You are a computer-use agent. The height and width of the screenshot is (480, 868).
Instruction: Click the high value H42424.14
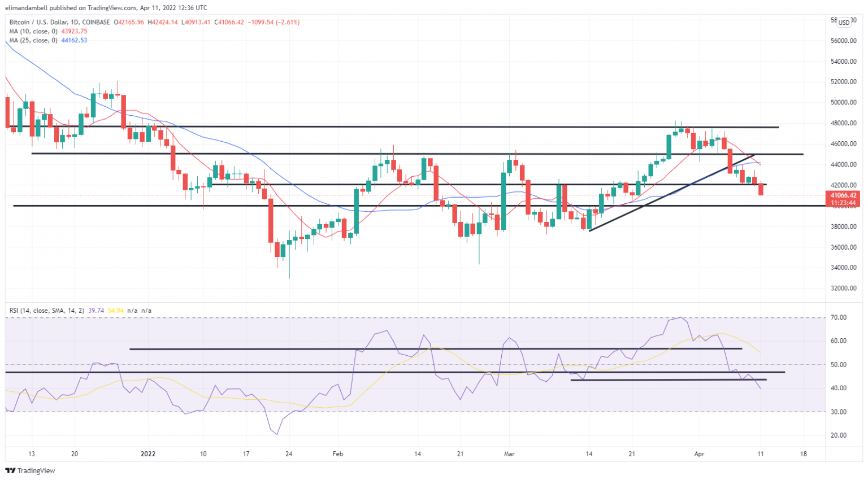click(x=163, y=22)
